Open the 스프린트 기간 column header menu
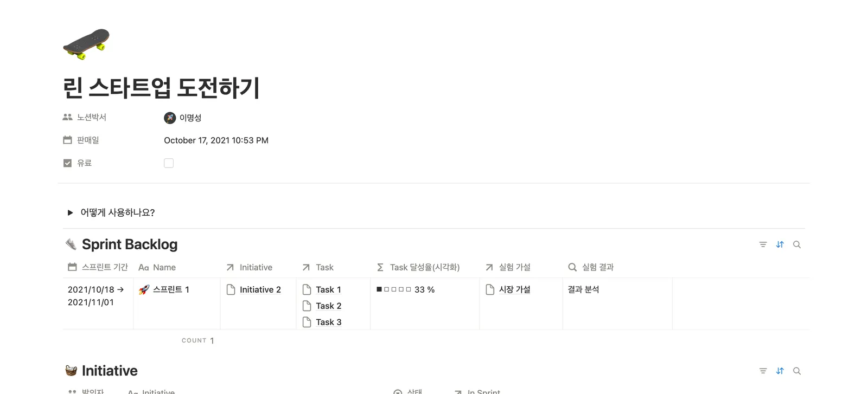Viewport: 868px width, 394px height. [x=98, y=267]
